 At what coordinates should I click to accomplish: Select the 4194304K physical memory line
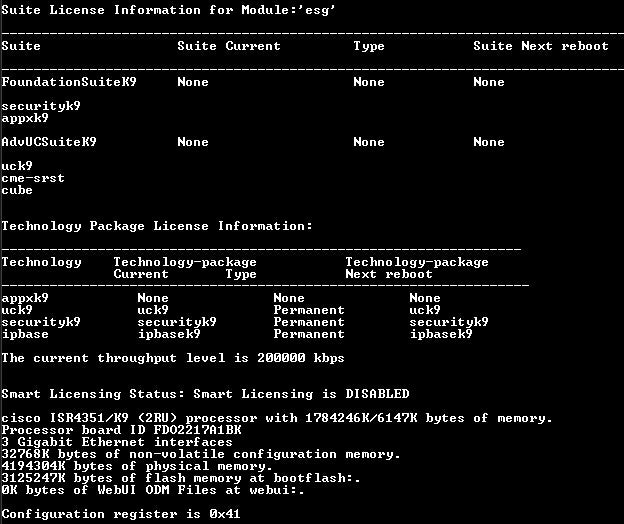point(137,466)
